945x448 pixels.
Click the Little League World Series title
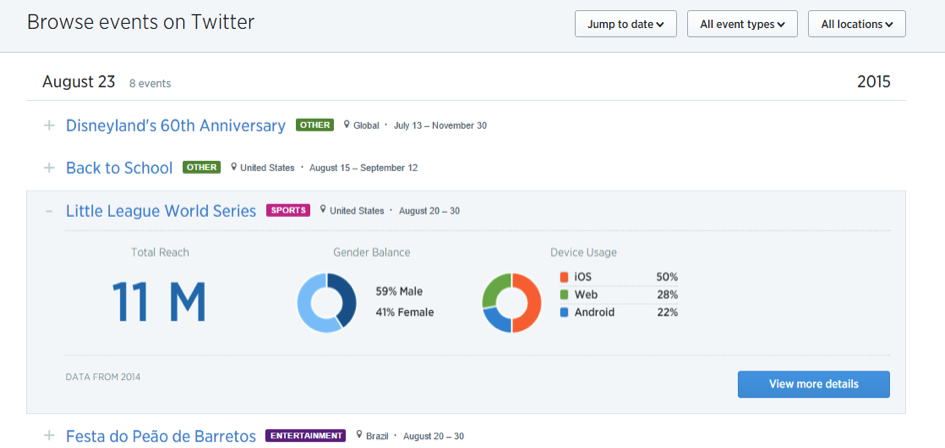160,211
